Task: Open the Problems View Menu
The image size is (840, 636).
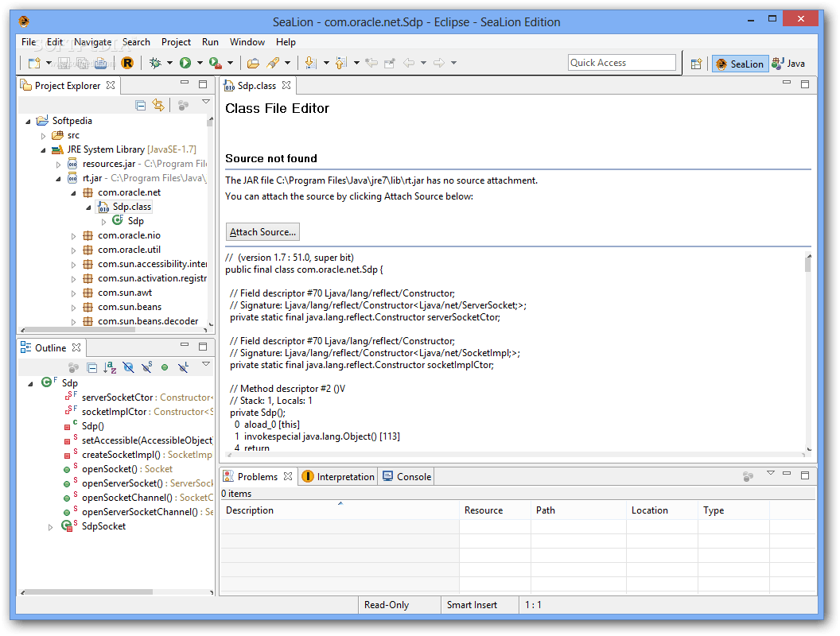Action: tap(770, 473)
